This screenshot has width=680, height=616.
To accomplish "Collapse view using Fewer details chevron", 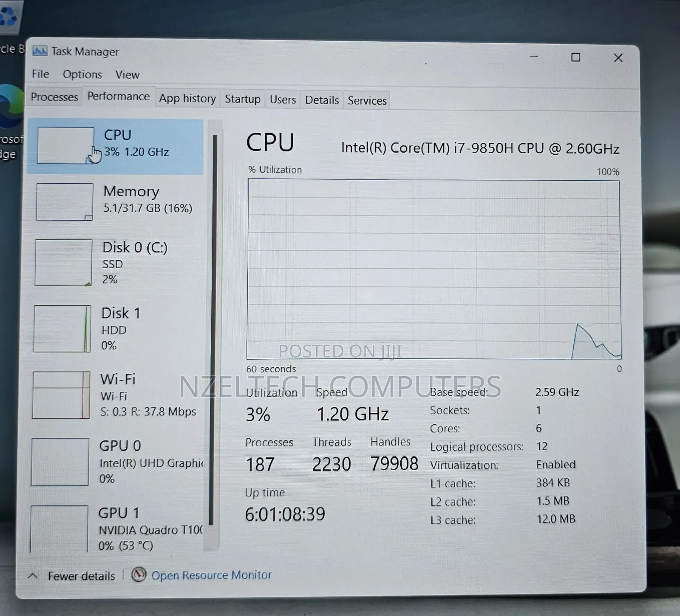I will pos(33,576).
